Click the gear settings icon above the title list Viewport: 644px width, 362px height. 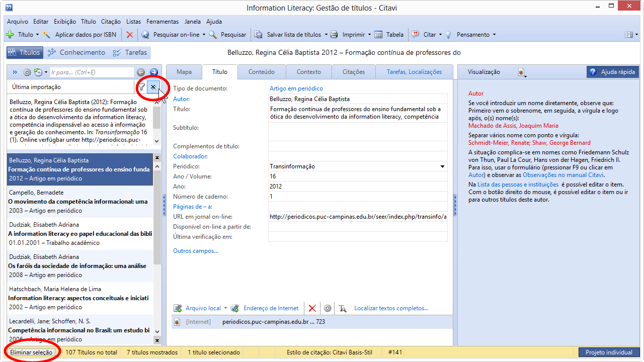[x=27, y=72]
